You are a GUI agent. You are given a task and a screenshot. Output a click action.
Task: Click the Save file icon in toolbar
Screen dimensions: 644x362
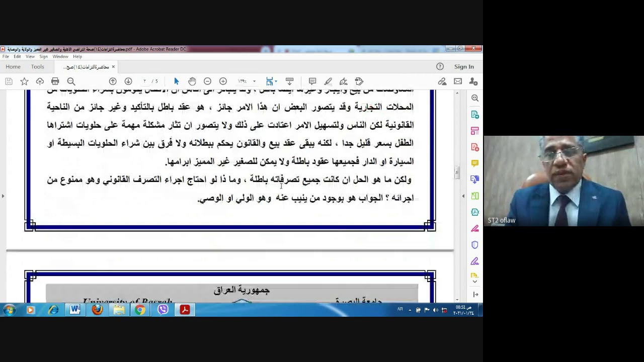[9, 81]
